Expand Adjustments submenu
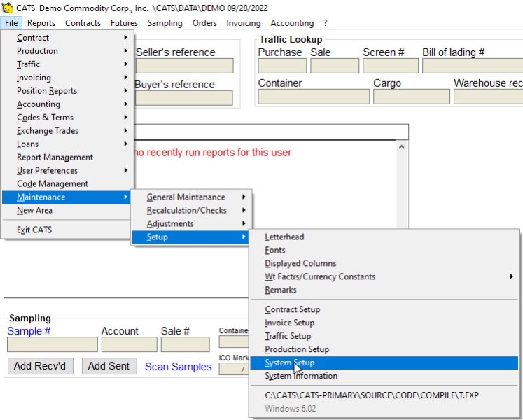 pos(191,223)
